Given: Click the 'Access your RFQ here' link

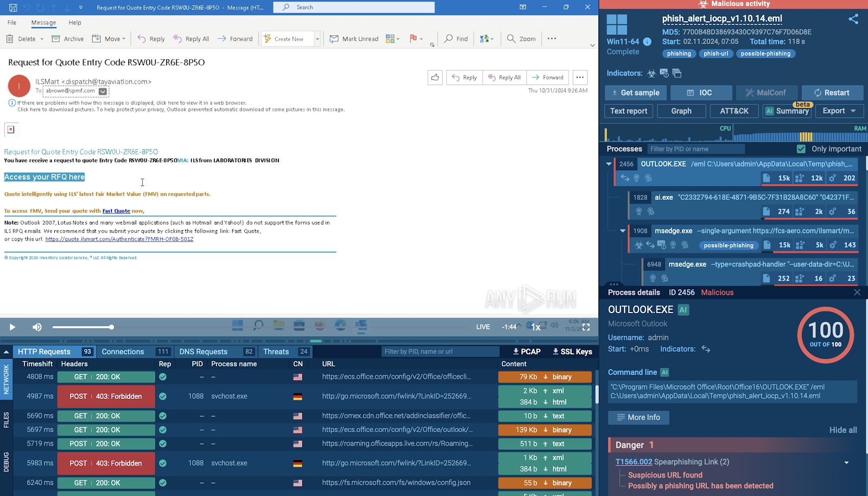Looking at the screenshot, I should click(x=44, y=177).
